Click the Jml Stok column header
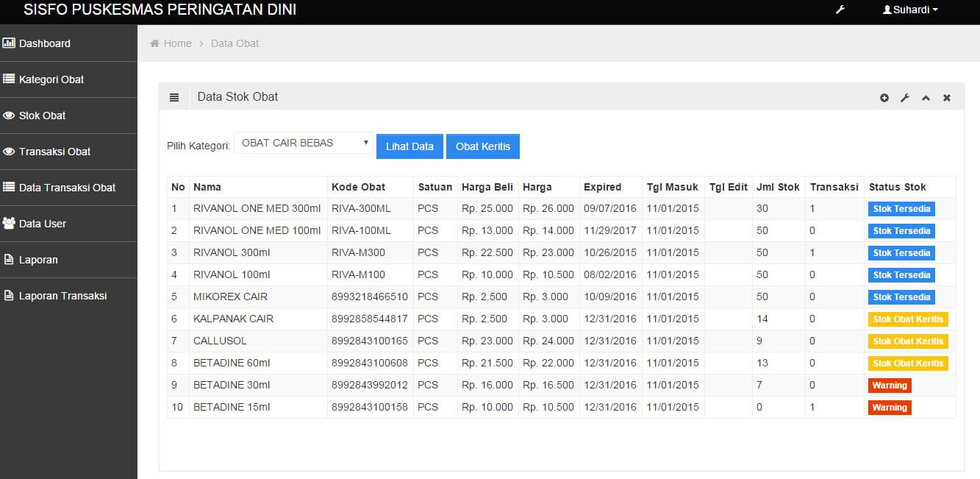980x479 pixels. click(x=778, y=187)
